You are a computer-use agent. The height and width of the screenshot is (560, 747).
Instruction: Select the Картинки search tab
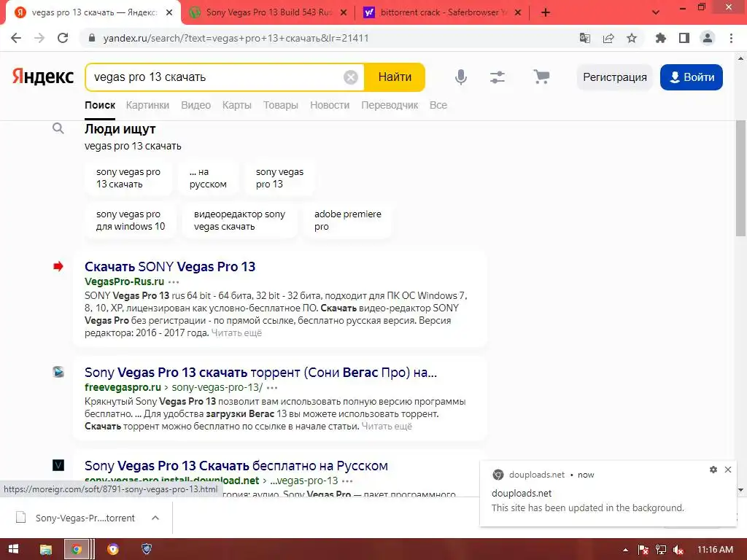click(147, 105)
